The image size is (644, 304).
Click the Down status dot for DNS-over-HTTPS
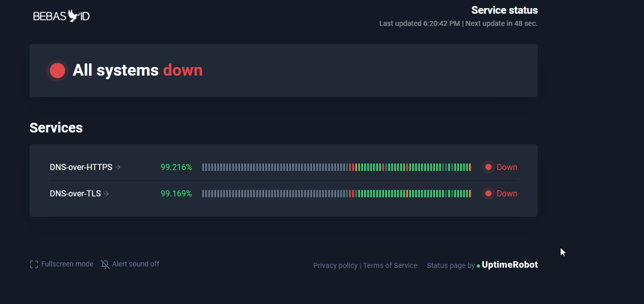point(488,166)
